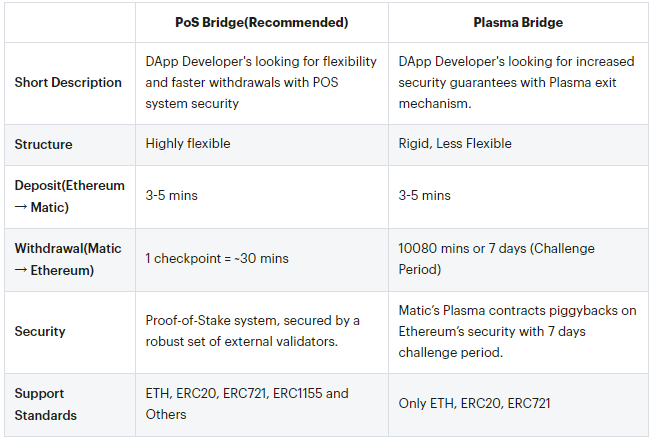Select the Short Description row label
This screenshot has height=440, width=653.
pos(68,82)
